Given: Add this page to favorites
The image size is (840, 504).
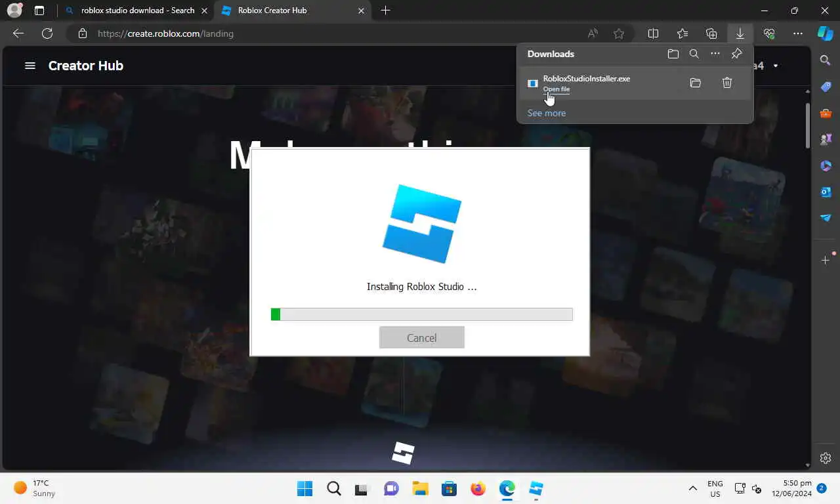Looking at the screenshot, I should point(619,33).
